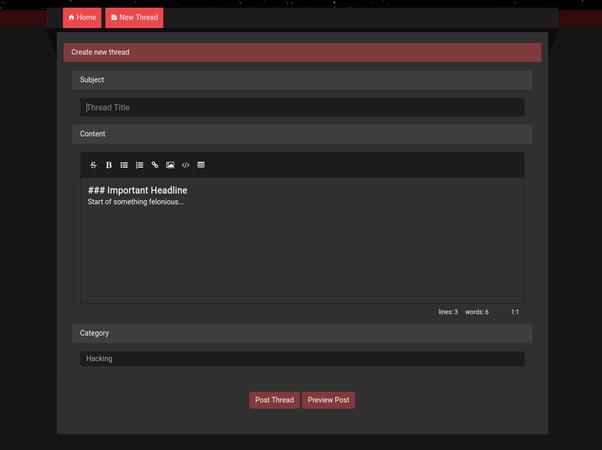Insert a hyperlink via chain icon
Viewport: 602px width, 450px height.
(155, 165)
